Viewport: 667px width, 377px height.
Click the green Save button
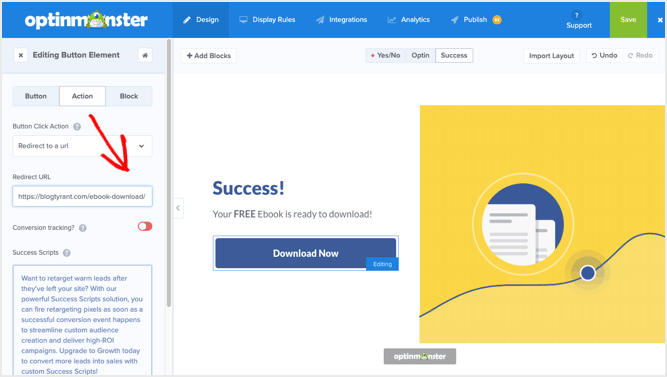[628, 20]
